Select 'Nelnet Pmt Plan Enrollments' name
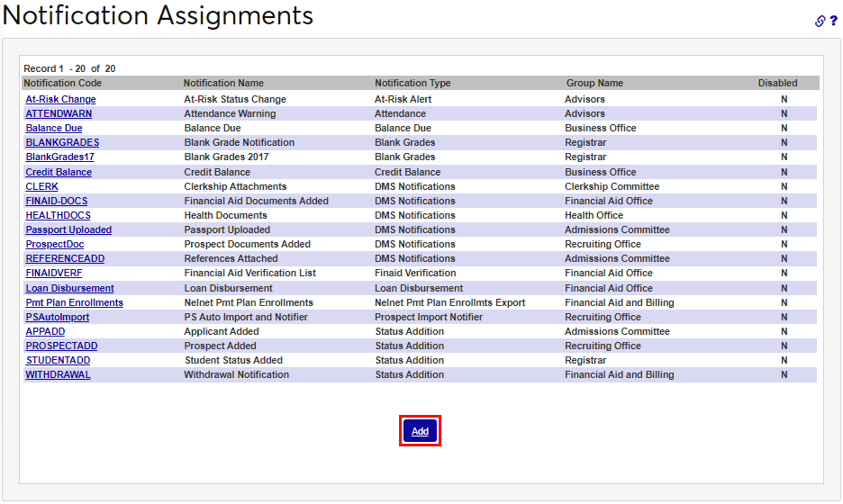 point(249,303)
